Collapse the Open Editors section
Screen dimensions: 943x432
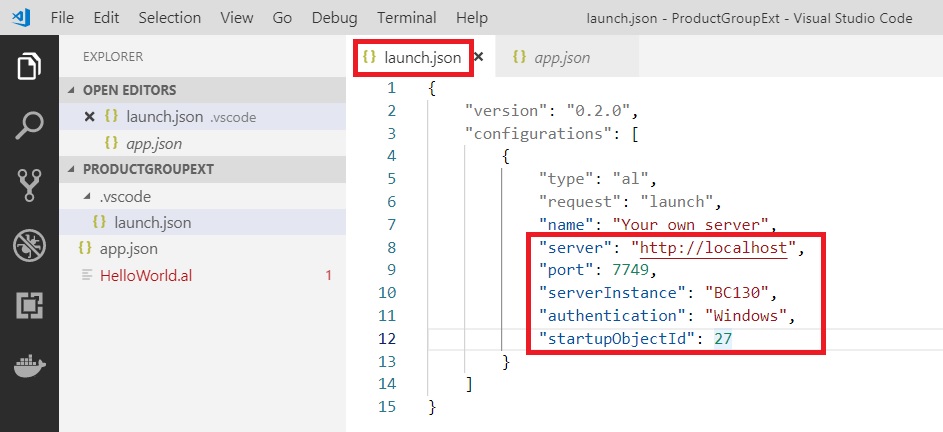coord(72,90)
